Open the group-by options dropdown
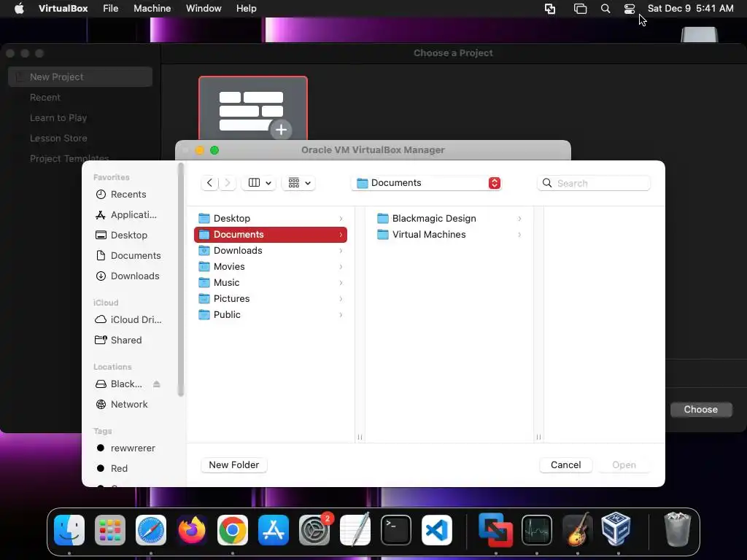 pos(298,183)
